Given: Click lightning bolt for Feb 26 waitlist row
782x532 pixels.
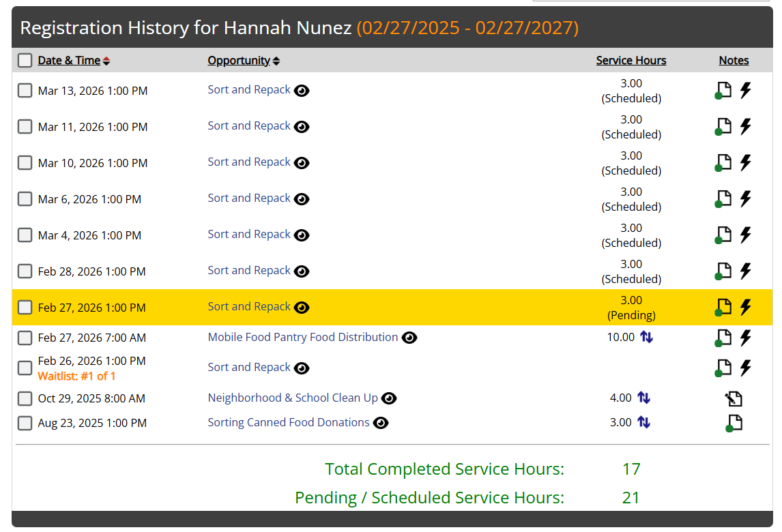Looking at the screenshot, I should click(x=746, y=368).
